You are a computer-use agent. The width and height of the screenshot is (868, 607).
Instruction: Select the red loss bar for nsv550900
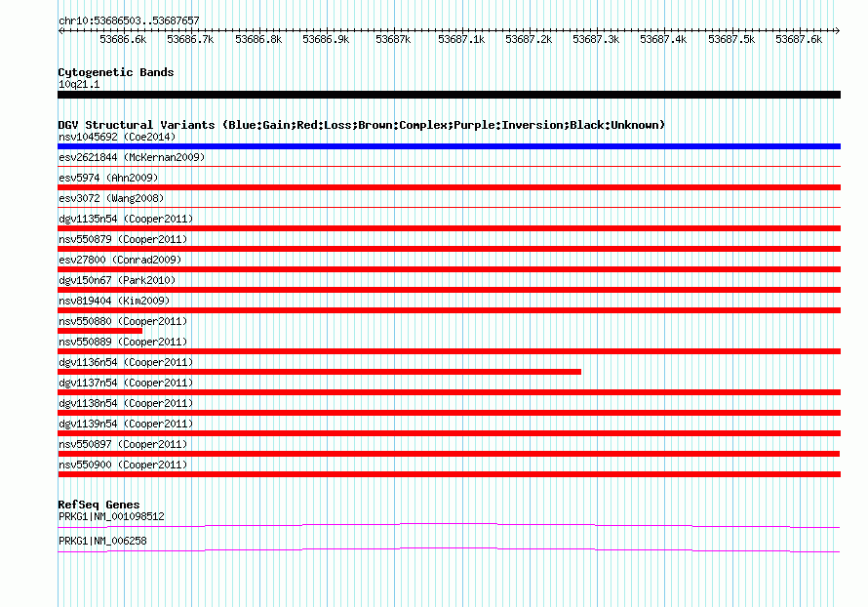pos(449,474)
